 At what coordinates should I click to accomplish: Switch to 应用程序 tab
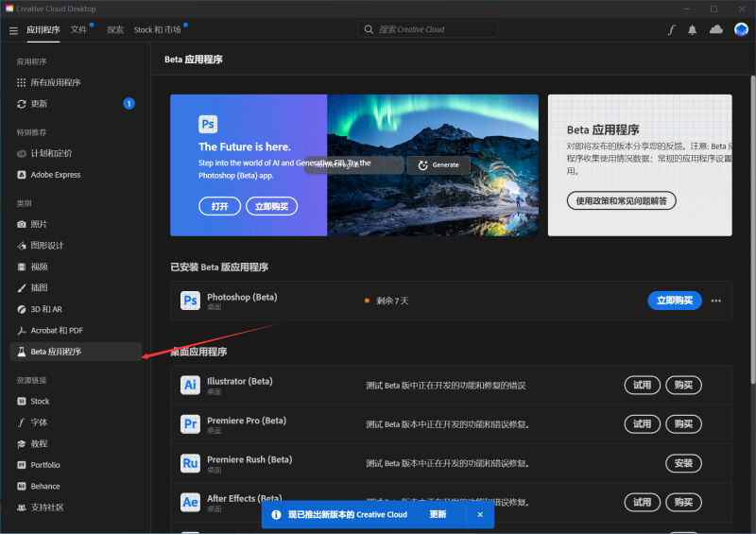(x=43, y=30)
